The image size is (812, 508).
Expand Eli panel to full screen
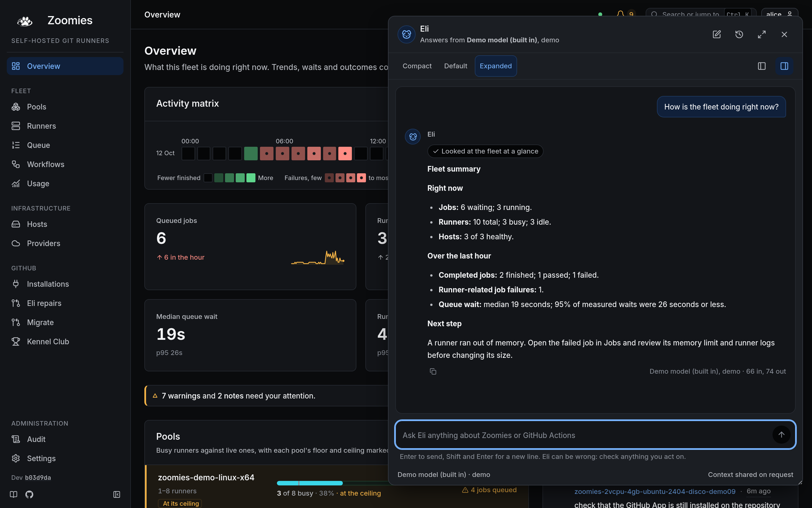click(x=762, y=34)
